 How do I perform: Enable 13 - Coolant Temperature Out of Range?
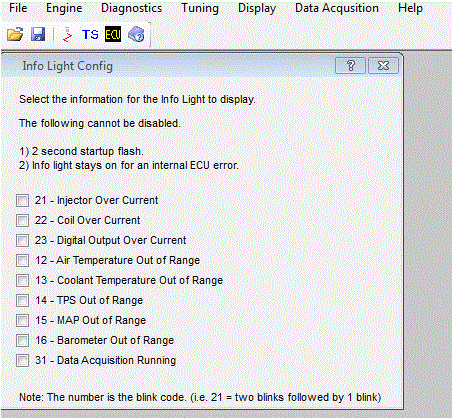tap(23, 281)
